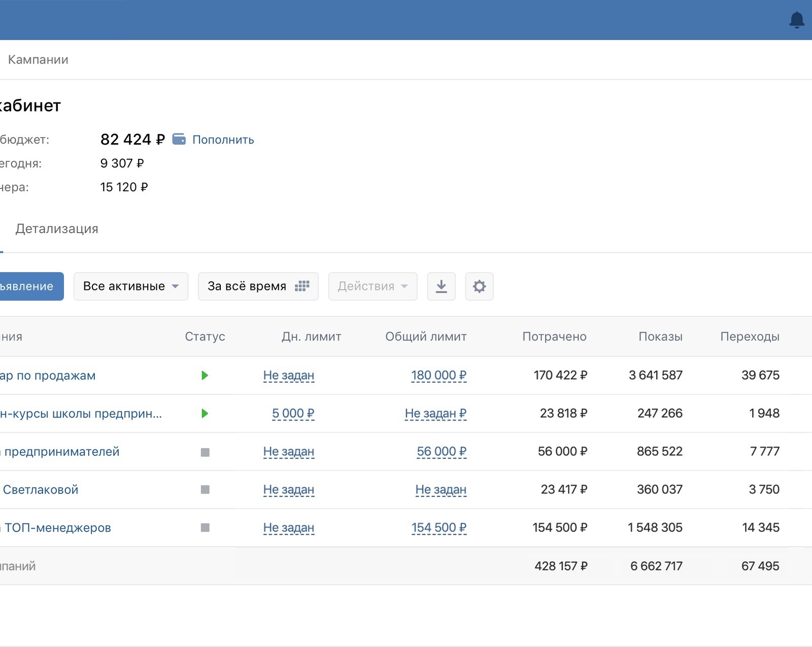
Task: Open the Действия actions dropdown
Action: point(373,286)
